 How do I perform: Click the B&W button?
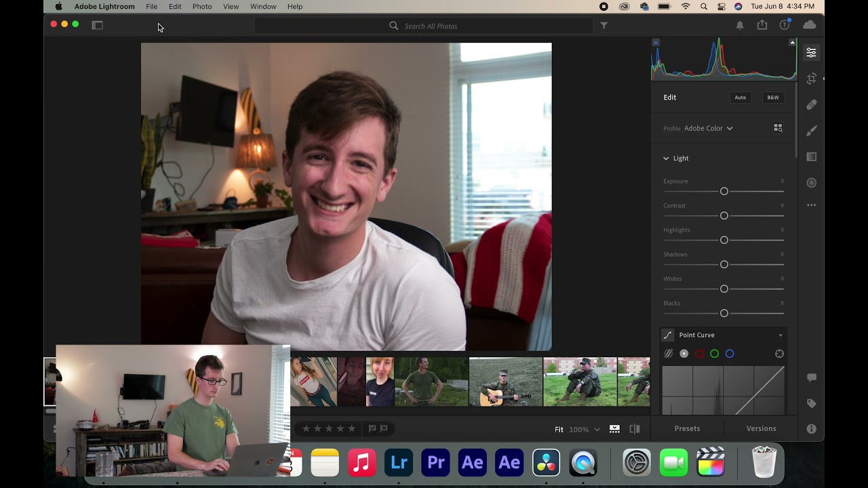tap(773, 98)
